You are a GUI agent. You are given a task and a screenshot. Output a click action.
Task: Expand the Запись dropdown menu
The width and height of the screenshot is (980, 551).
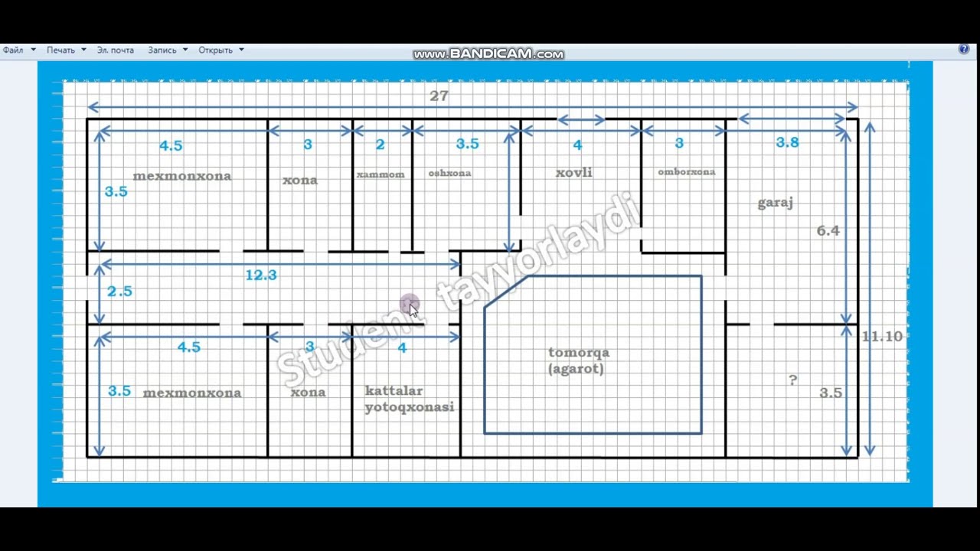168,50
